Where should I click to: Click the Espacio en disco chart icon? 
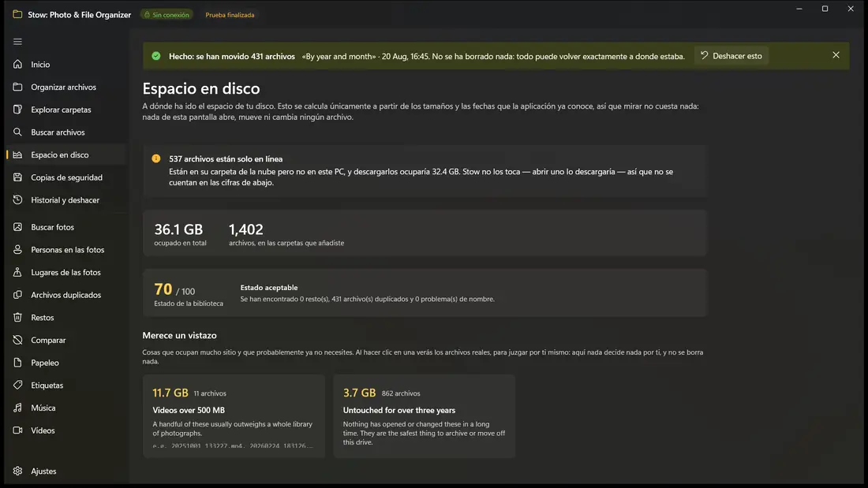click(17, 155)
